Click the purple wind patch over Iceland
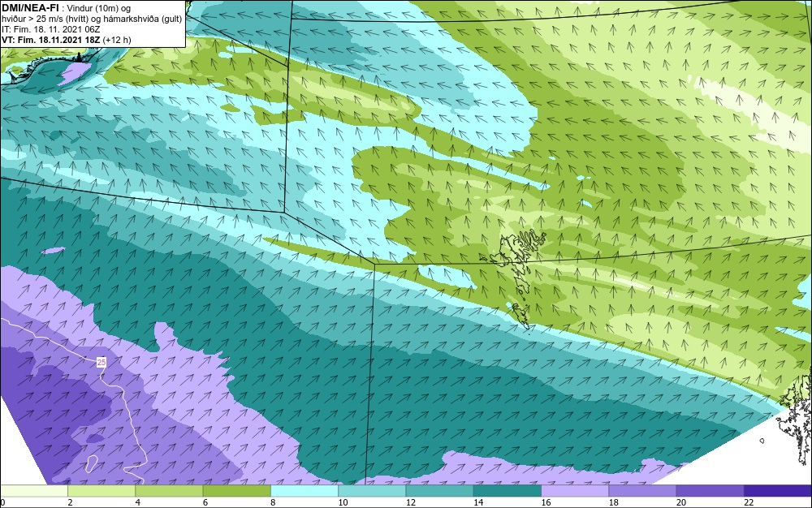Viewport: 812px width, 508px height. click(74, 72)
